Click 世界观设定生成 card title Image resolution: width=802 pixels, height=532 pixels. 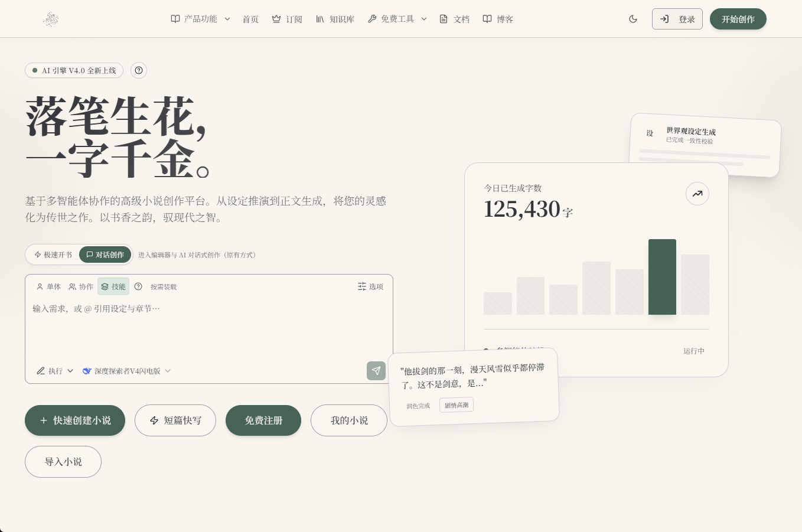(691, 131)
